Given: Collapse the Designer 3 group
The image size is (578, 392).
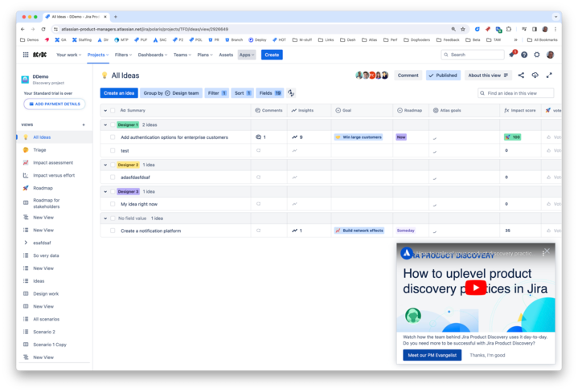Looking at the screenshot, I should click(105, 191).
